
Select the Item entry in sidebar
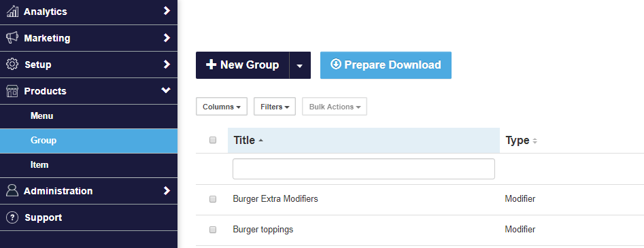(39, 165)
